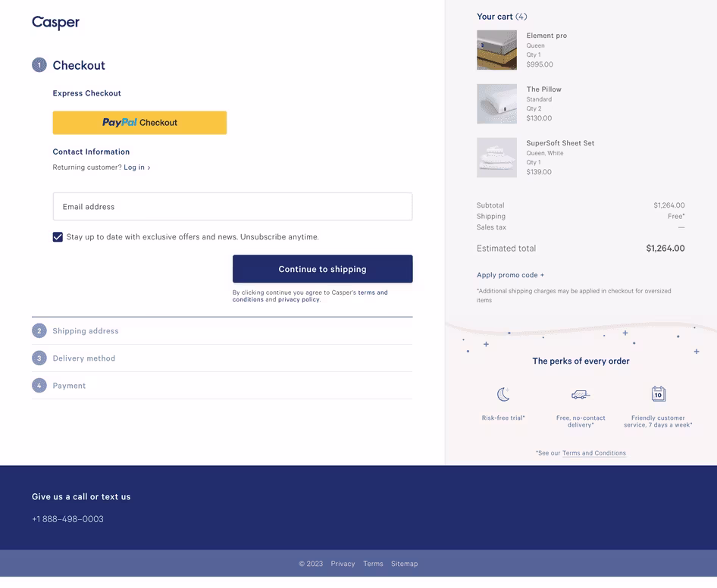This screenshot has height=588, width=717.
Task: Click the step 2 circle beside Shipping address
Action: click(39, 330)
